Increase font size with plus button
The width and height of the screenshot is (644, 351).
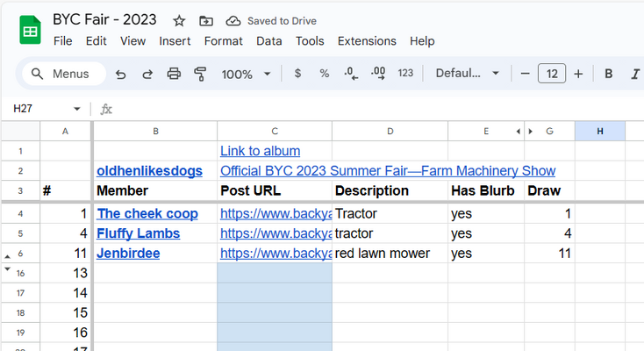578,74
